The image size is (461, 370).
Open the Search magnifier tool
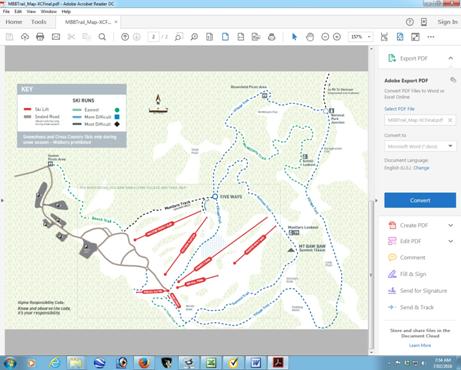point(102,37)
